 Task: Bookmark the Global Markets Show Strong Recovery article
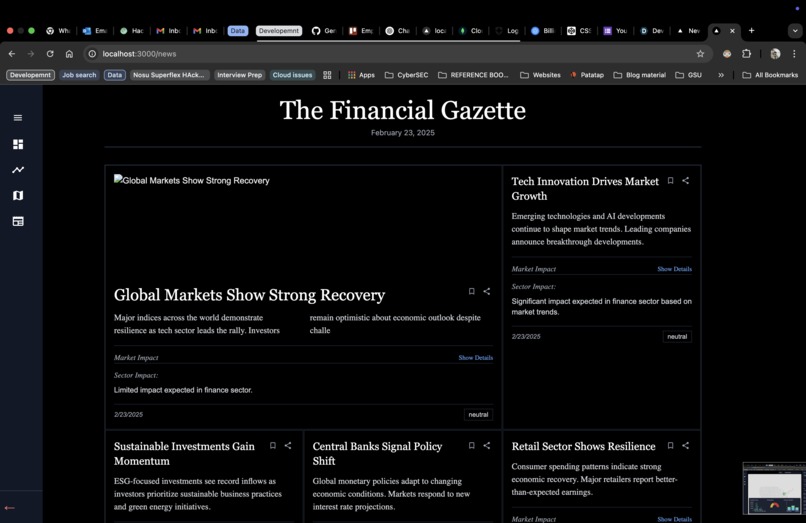471,291
